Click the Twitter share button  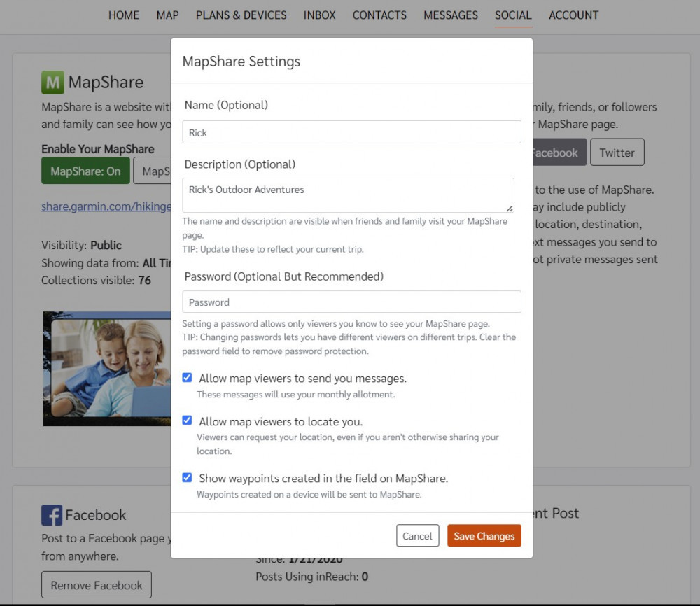pos(617,152)
